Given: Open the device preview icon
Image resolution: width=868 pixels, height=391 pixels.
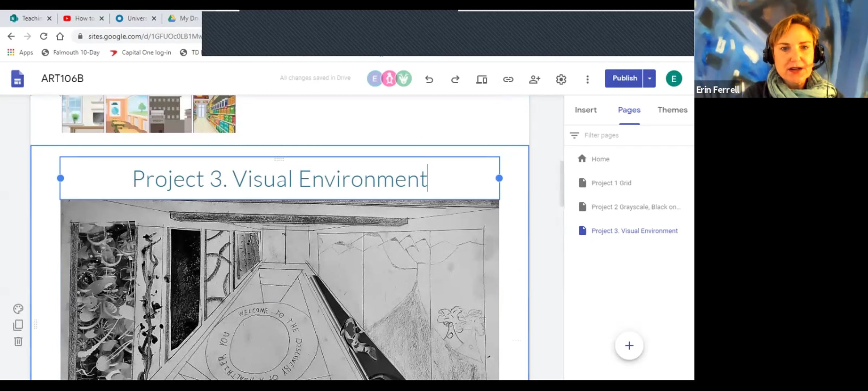Looking at the screenshot, I should 481,79.
